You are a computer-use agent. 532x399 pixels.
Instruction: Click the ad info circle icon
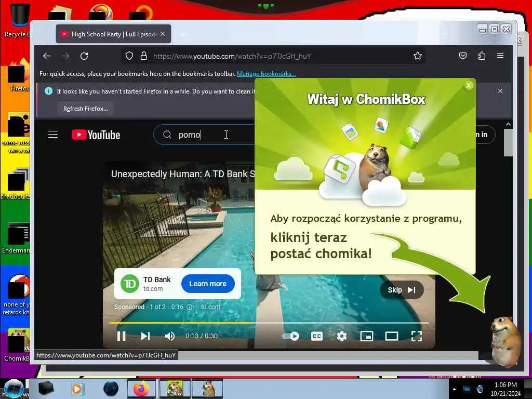(189, 307)
